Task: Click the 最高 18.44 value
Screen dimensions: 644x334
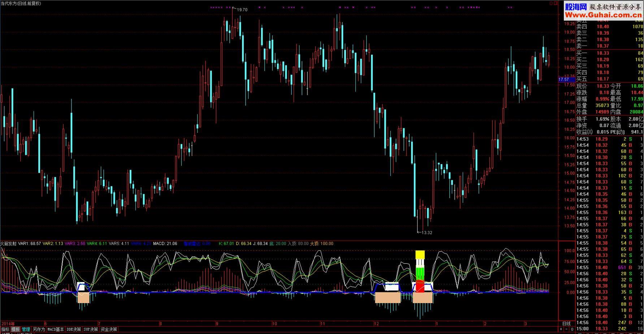Action: [637, 93]
